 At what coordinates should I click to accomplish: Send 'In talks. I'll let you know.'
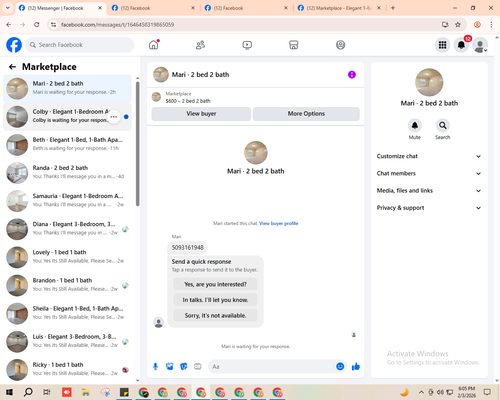coord(215,300)
